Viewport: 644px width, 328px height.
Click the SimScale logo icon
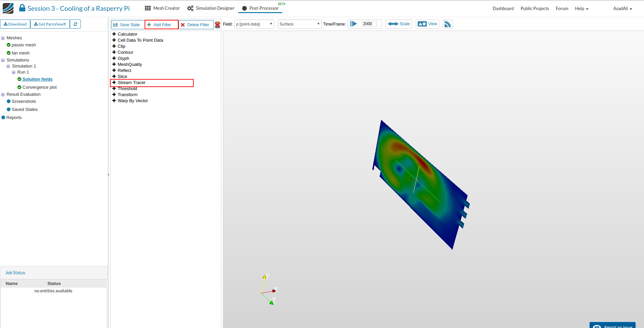point(8,8)
